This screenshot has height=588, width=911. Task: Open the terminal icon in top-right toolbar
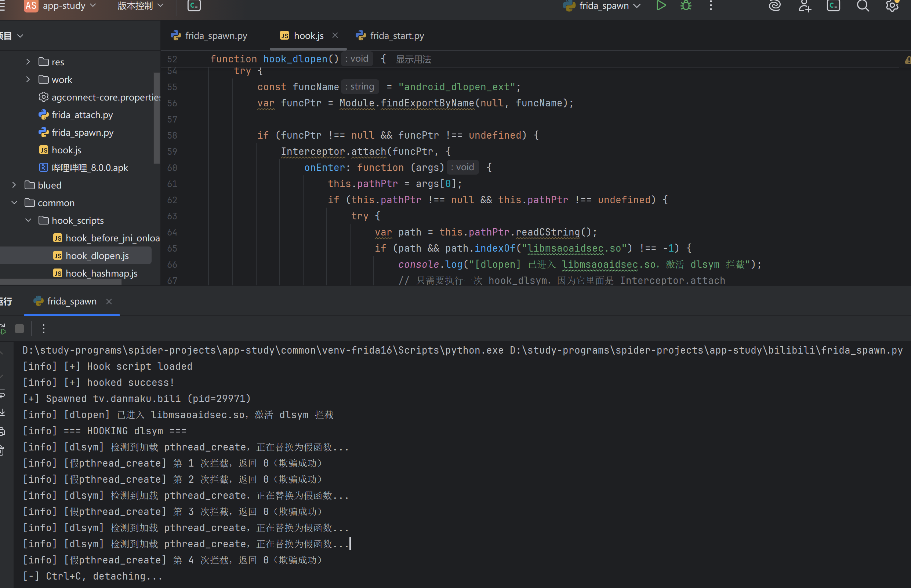pyautogui.click(x=833, y=6)
